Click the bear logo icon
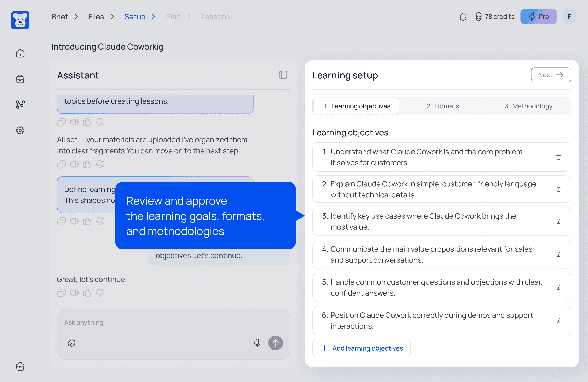This screenshot has width=588, height=382. 20,20
